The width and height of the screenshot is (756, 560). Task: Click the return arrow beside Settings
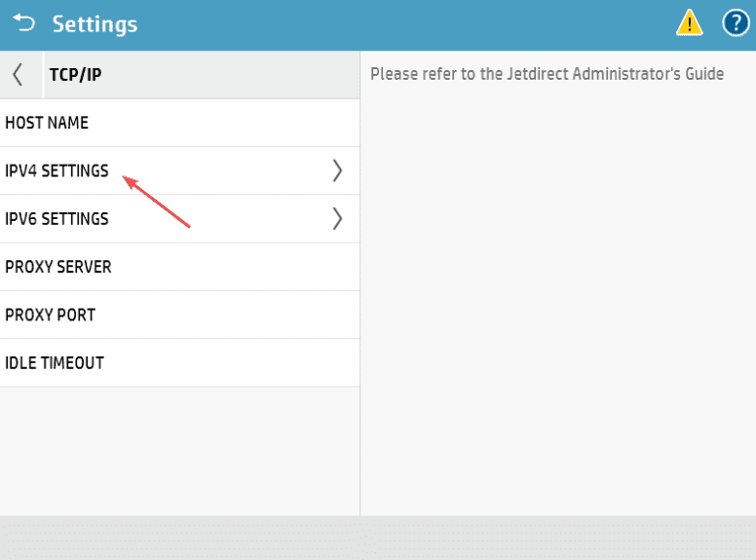click(23, 22)
